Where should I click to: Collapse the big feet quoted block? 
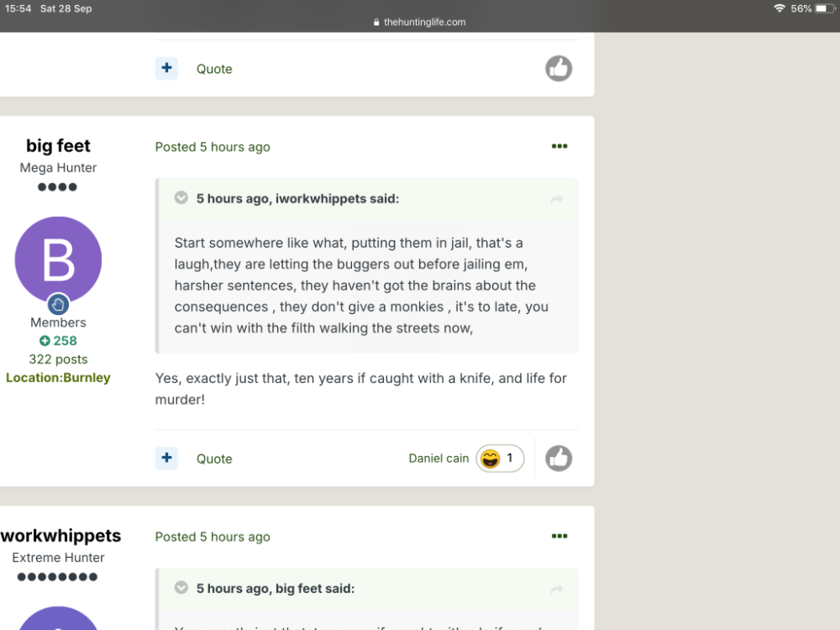click(x=181, y=588)
